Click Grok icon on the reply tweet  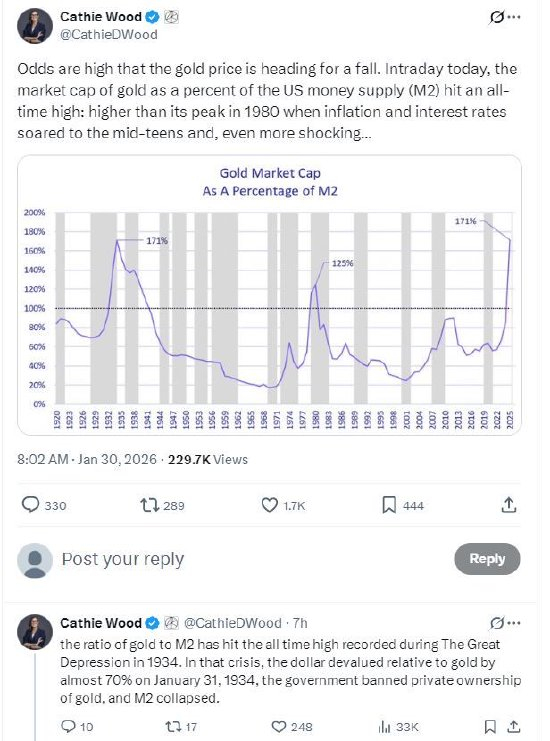click(497, 623)
